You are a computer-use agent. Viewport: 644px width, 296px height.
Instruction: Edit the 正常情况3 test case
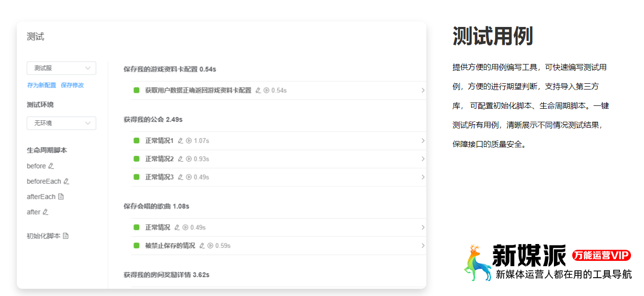(181, 177)
